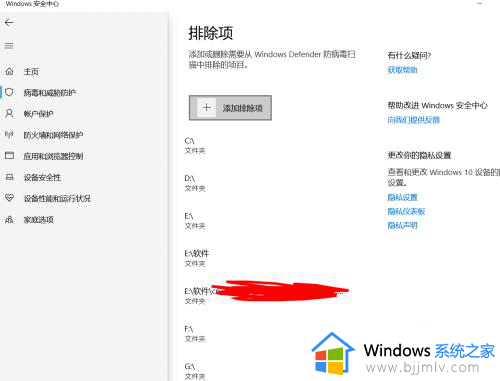Click the 帮助改进 Windows 安全中心 heading
The height and width of the screenshot is (381, 500).
[x=437, y=105]
